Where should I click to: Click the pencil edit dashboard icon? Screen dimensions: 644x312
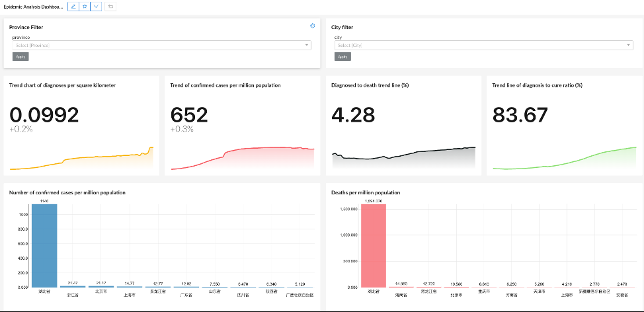[x=73, y=7]
